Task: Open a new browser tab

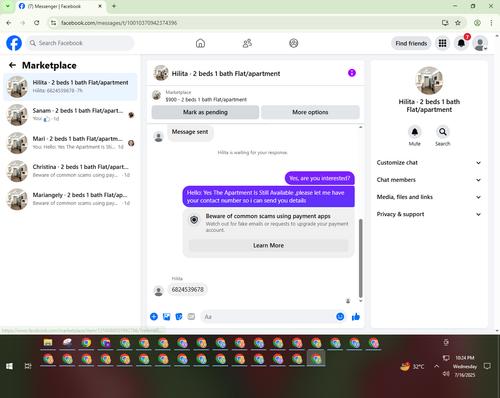Action: [114, 6]
